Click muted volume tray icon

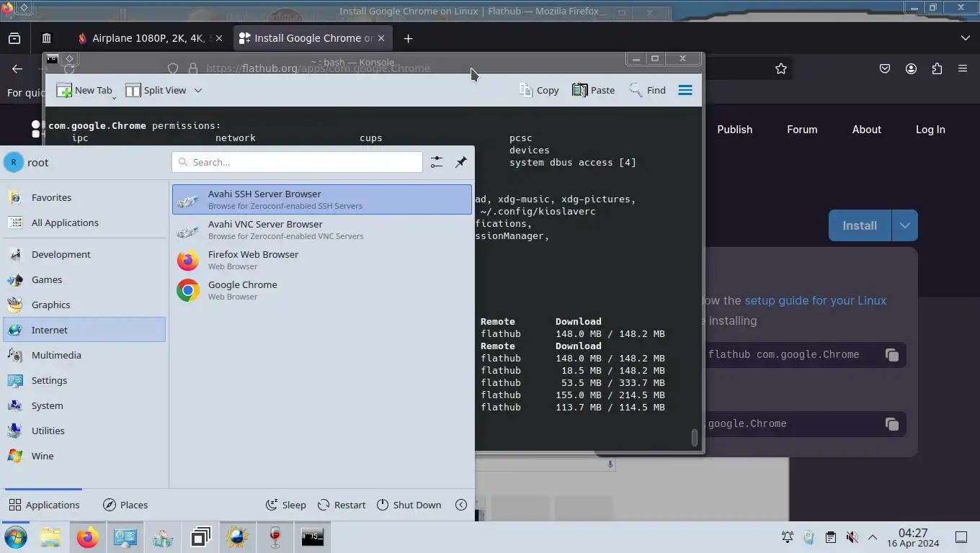[x=852, y=537]
